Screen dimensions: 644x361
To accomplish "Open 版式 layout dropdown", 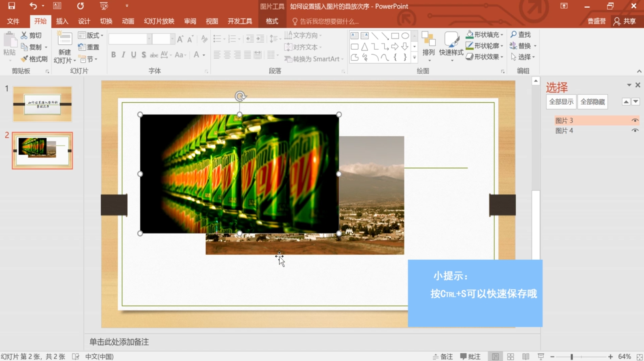I will tap(91, 35).
